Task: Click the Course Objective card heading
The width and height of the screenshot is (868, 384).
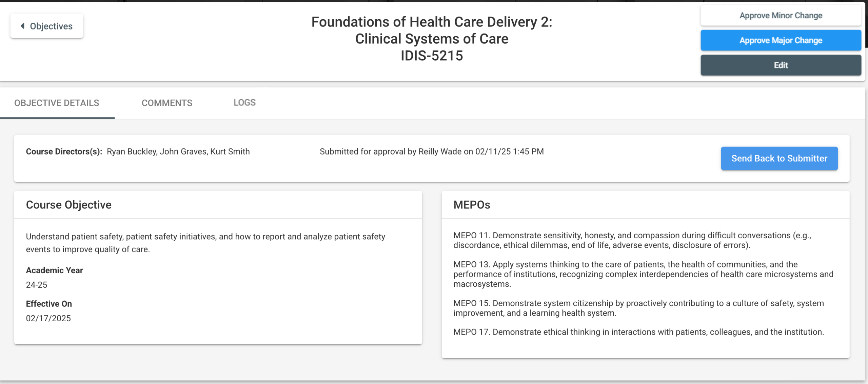Action: [x=69, y=205]
